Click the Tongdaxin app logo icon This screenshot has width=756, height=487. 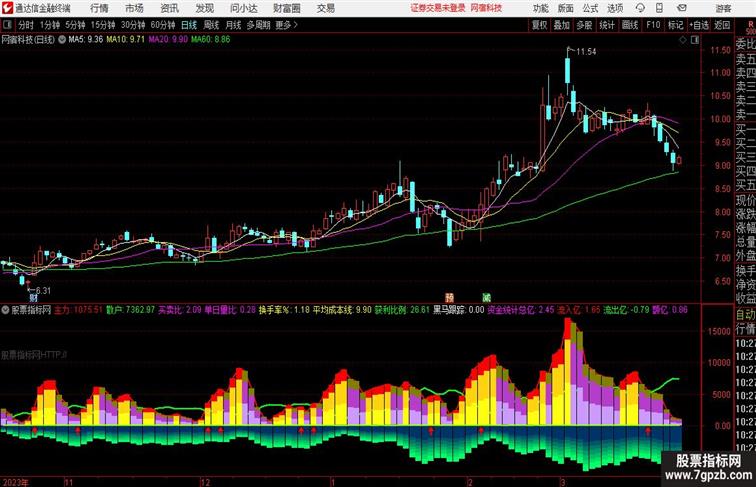tap(7, 8)
